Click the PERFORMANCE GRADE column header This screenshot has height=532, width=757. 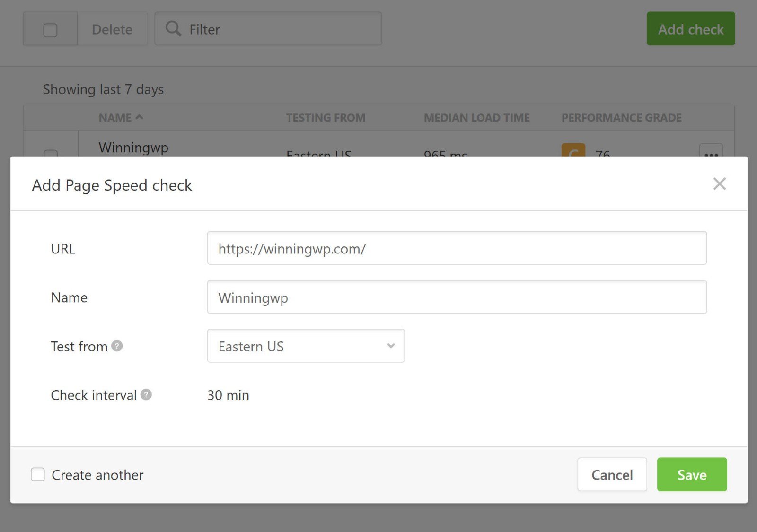[x=621, y=118]
